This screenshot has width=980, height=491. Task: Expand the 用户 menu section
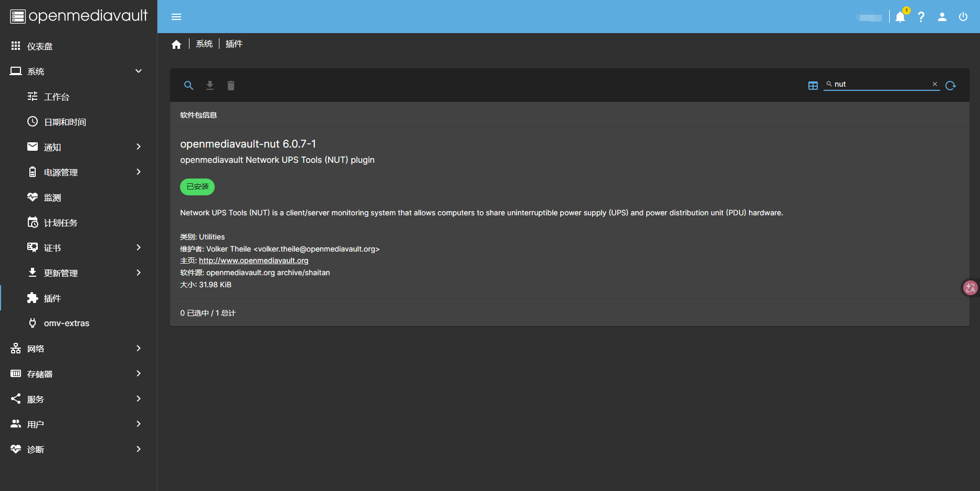pos(79,424)
